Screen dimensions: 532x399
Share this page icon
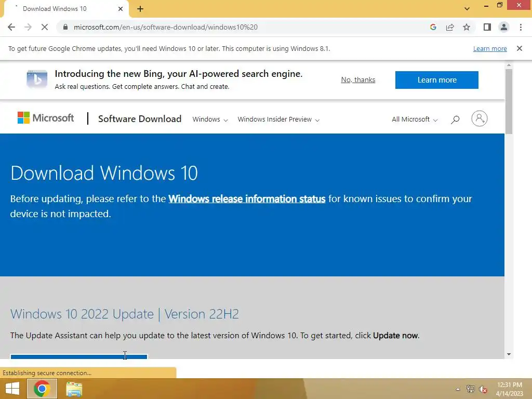coord(450,27)
